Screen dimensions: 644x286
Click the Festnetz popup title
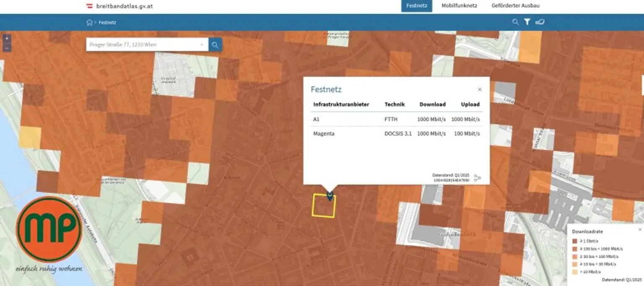pyautogui.click(x=326, y=89)
